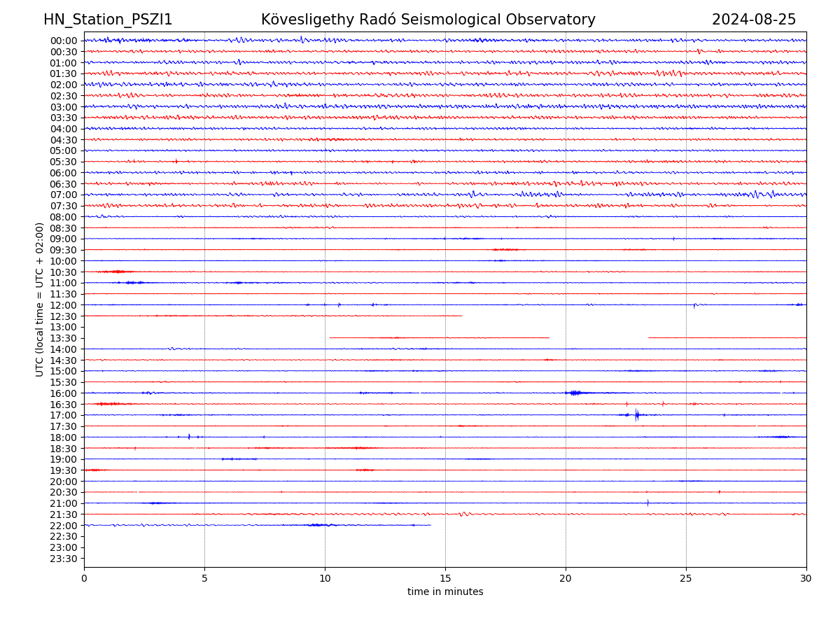Click the end of the 22:00 blue trace
Screen dimensions: 840x630
click(430, 525)
